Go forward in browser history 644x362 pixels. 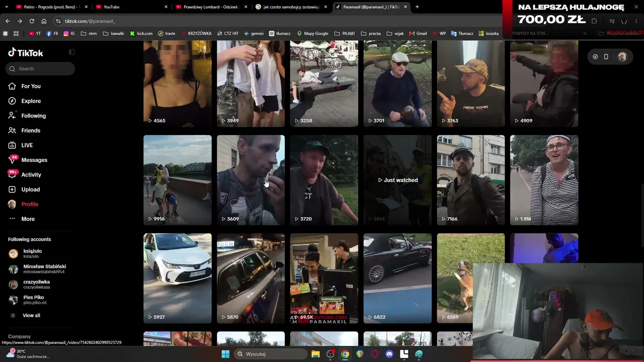click(20, 21)
